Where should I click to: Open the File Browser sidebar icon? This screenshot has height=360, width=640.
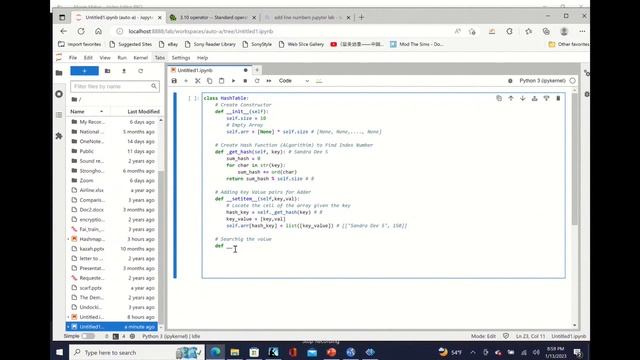[x=59, y=73]
